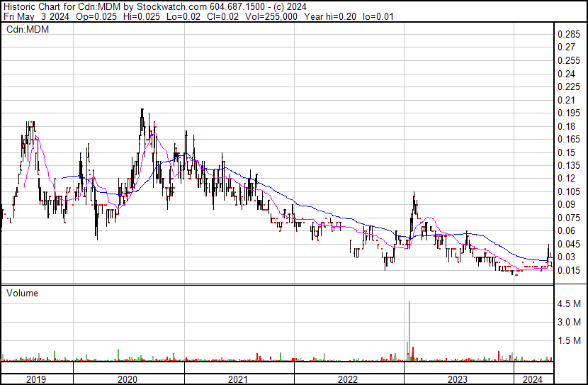
Task: Click the Cdn:MDM ticker label
Action: (x=23, y=29)
